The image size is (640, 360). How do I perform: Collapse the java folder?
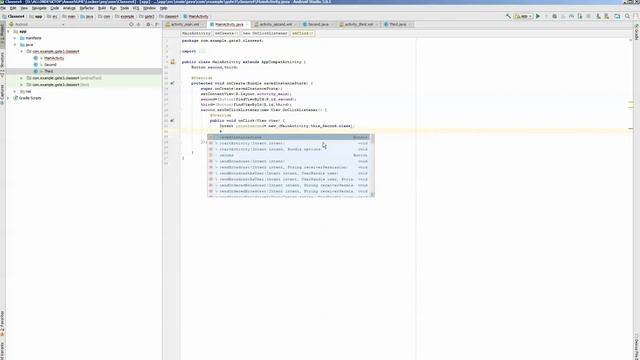click(15, 44)
